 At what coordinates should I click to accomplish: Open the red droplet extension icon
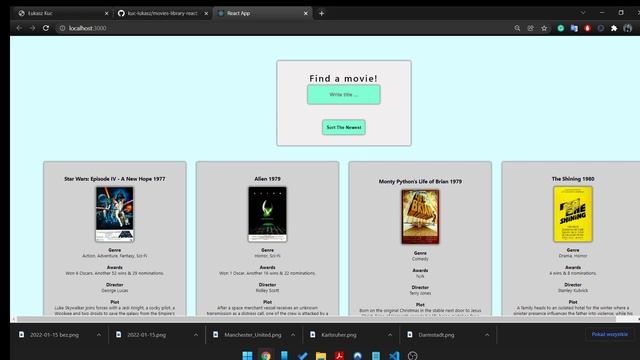click(587, 28)
